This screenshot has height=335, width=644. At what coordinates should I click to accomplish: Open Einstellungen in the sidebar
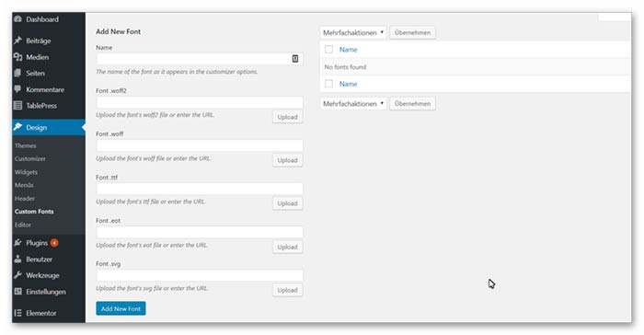click(x=49, y=292)
